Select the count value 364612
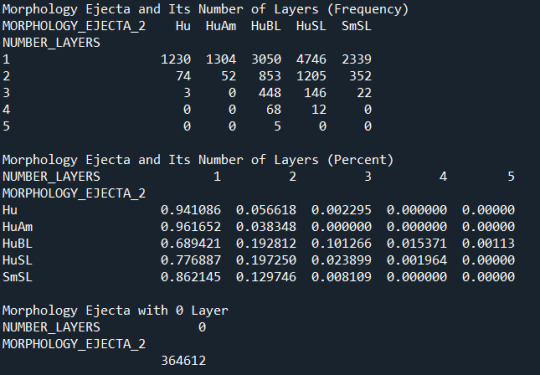This screenshot has height=375, width=540. 183,361
